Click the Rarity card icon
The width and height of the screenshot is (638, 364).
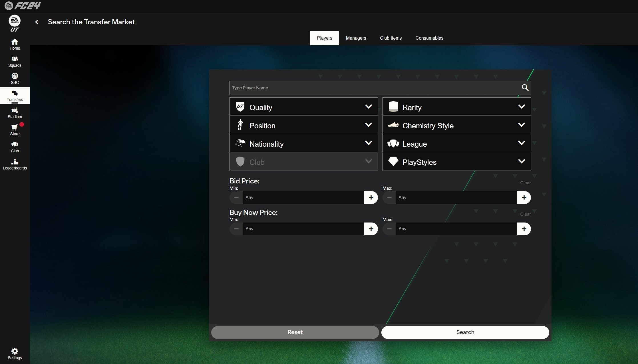(393, 107)
